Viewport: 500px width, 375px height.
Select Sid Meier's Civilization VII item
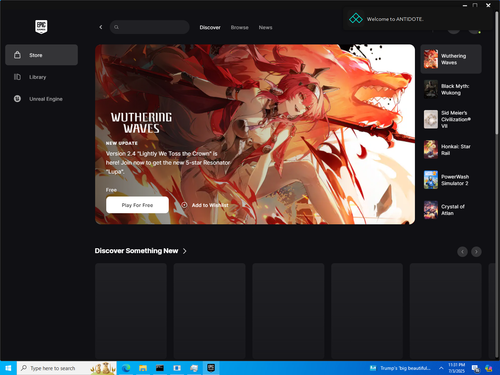(451, 119)
